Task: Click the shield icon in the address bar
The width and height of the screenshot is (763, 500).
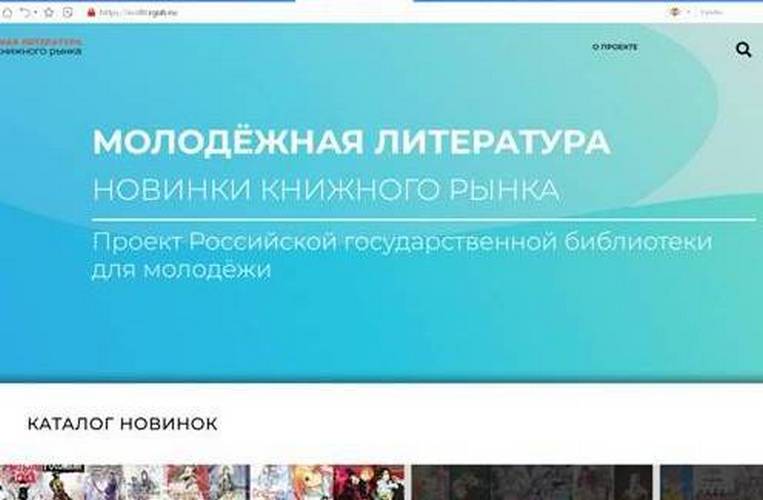Action: 68,13
